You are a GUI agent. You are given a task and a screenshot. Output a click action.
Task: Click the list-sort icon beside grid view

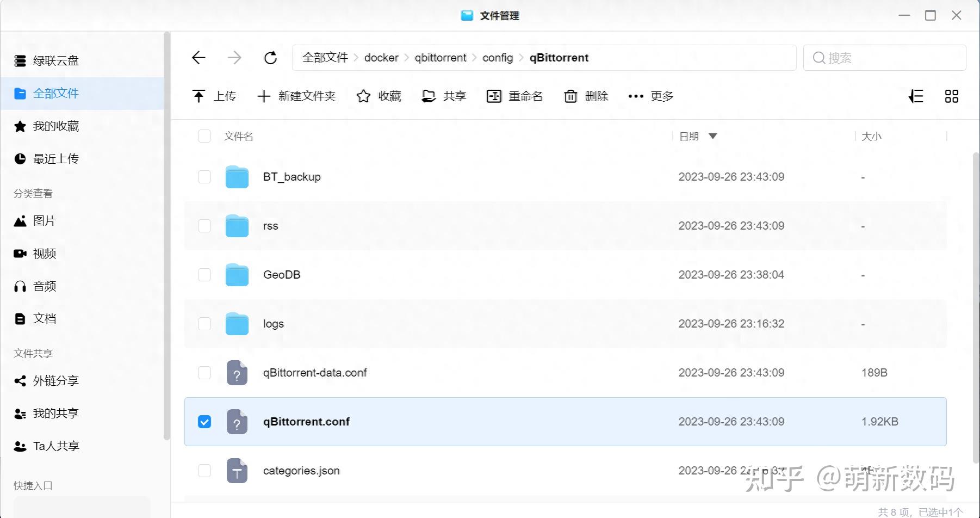[916, 96]
